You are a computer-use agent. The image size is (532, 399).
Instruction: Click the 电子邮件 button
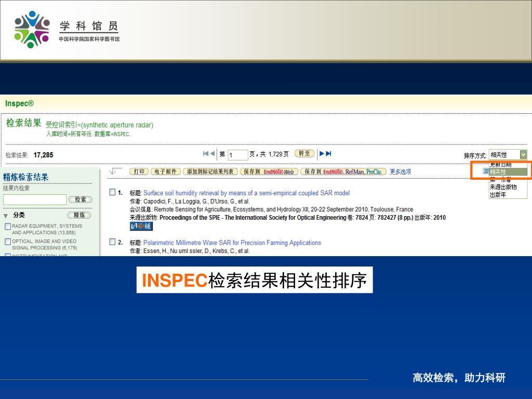coord(166,171)
